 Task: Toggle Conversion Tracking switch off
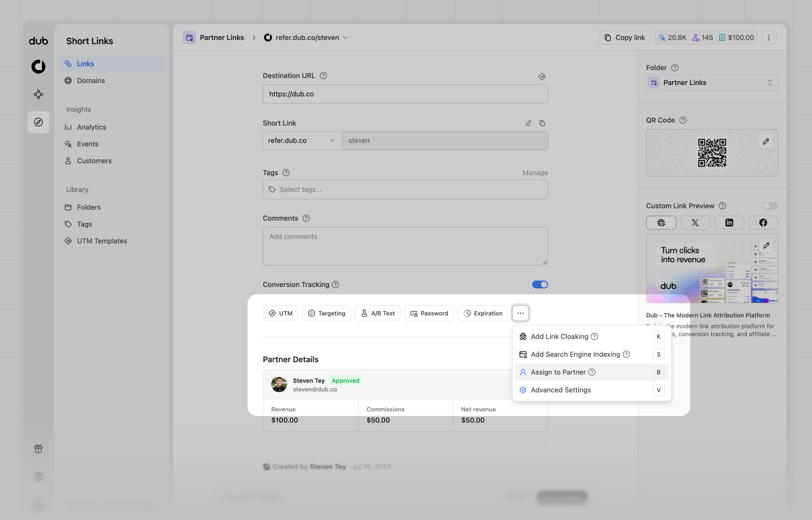(x=540, y=285)
